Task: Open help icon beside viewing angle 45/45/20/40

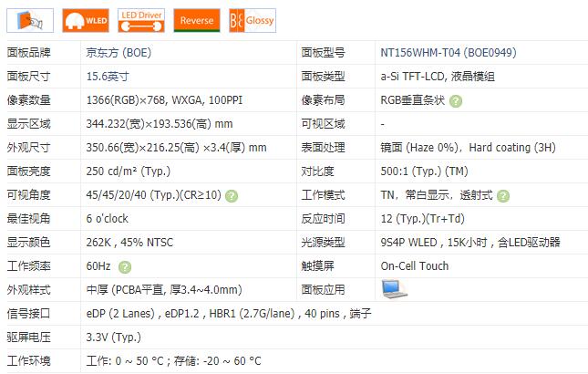Action: point(232,196)
